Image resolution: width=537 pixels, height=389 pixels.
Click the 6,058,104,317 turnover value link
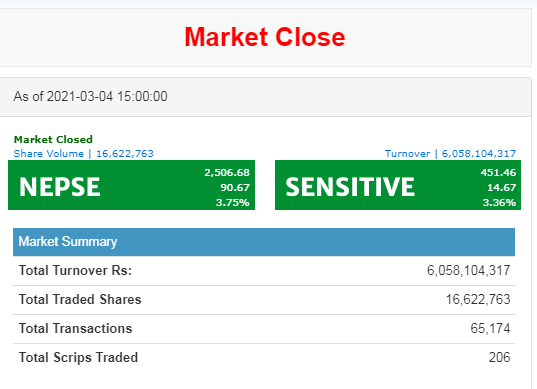479,153
